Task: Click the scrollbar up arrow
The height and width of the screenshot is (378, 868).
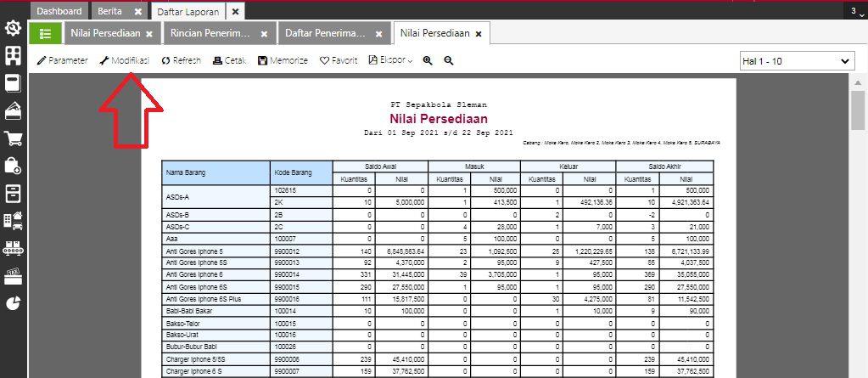Action: (858, 83)
